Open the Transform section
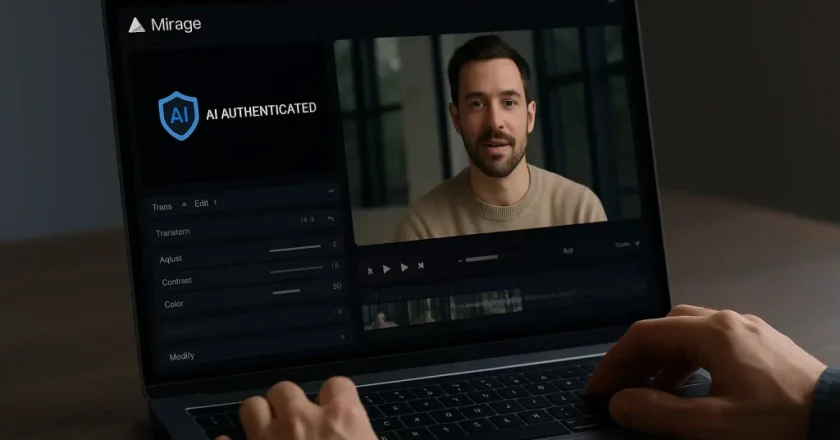Viewport: 840px width, 440px height. point(172,232)
